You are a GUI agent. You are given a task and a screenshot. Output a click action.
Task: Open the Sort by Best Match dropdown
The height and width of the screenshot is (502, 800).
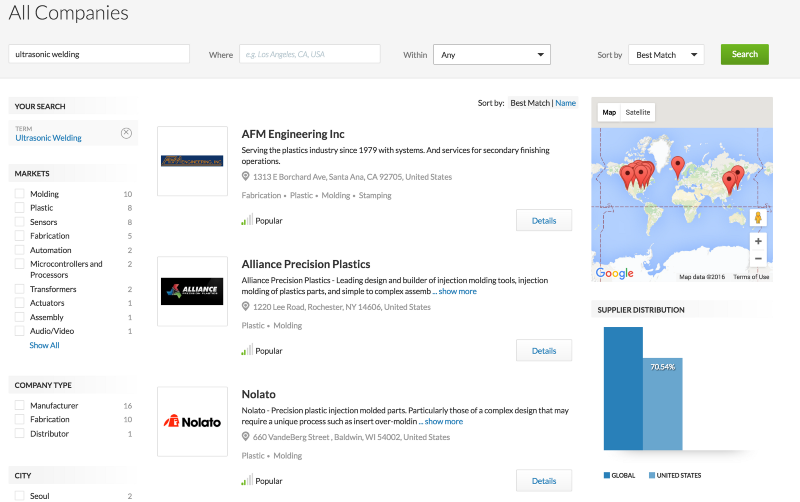click(666, 55)
